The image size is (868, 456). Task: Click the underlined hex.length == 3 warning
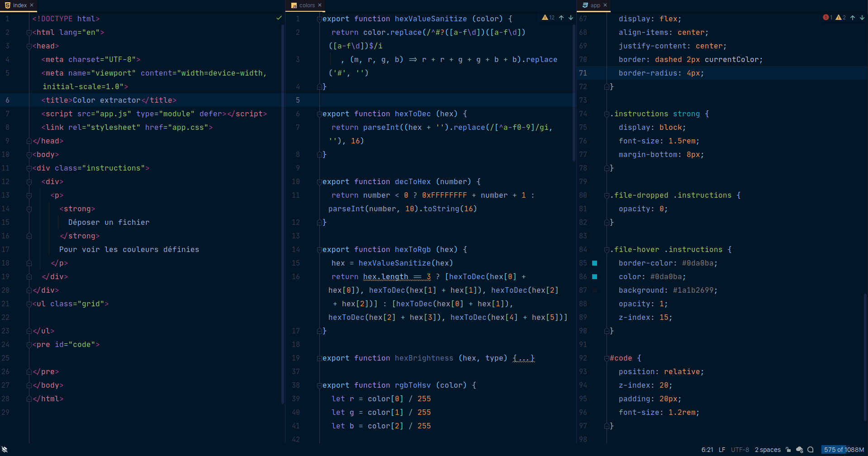(x=397, y=276)
